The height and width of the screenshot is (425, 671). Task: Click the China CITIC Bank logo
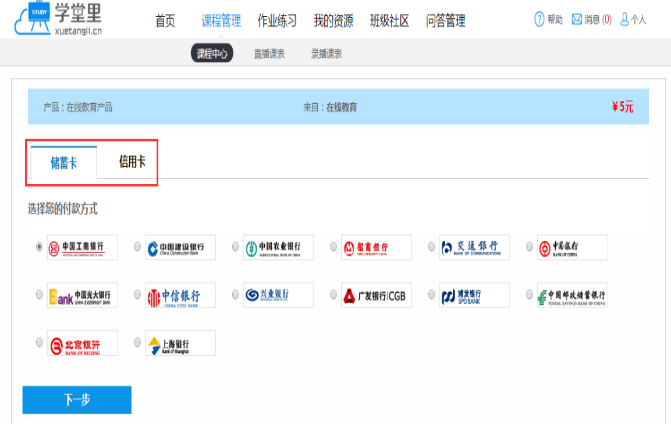(180, 295)
